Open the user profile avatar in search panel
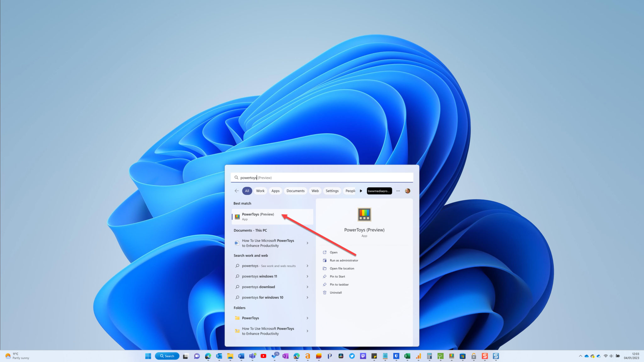644x362 pixels. 407,191
